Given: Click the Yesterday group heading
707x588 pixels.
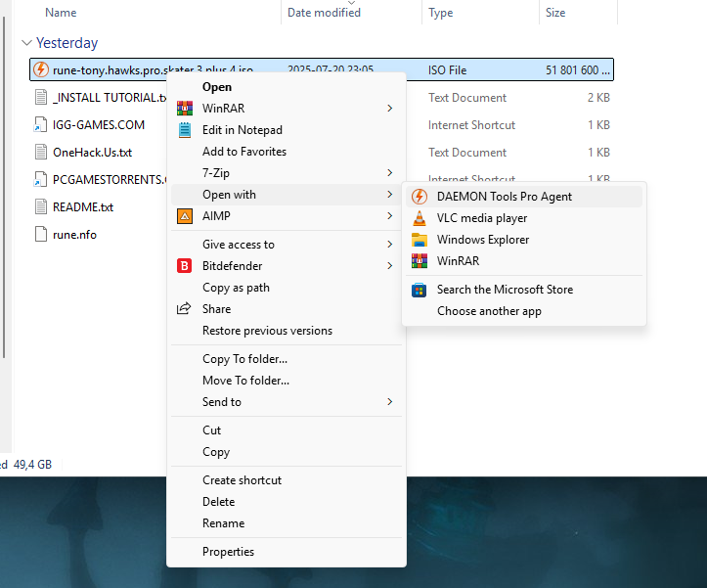Looking at the screenshot, I should (66, 43).
